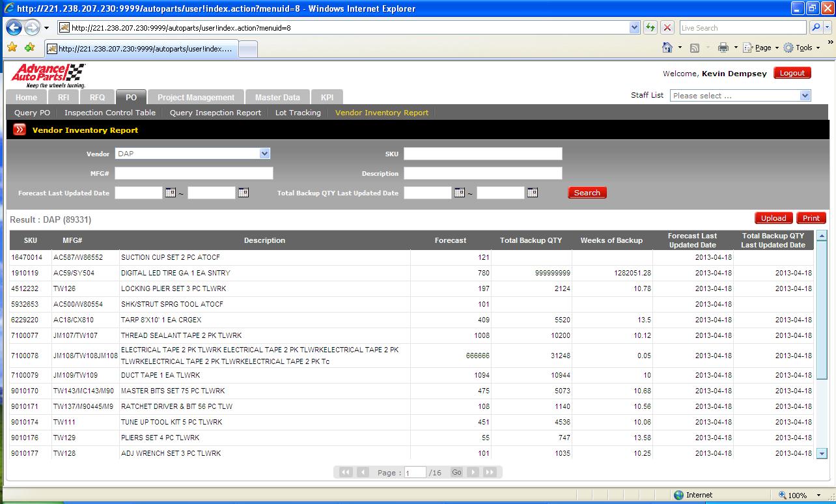This screenshot has width=836, height=504.
Task: Click the Logout button
Action: (x=792, y=73)
